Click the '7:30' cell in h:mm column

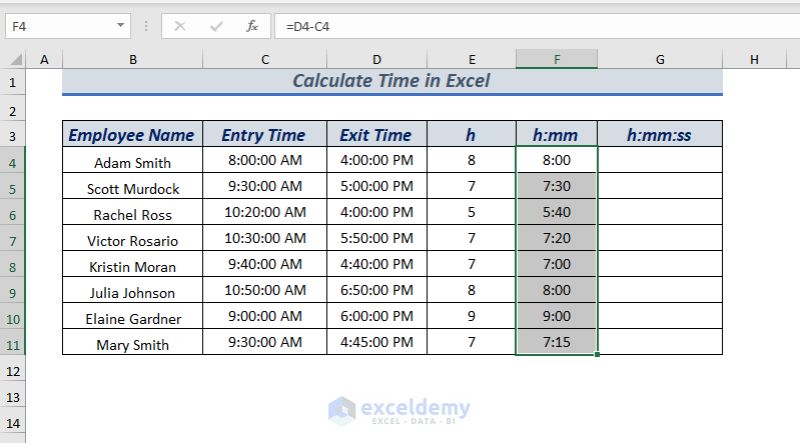[557, 186]
